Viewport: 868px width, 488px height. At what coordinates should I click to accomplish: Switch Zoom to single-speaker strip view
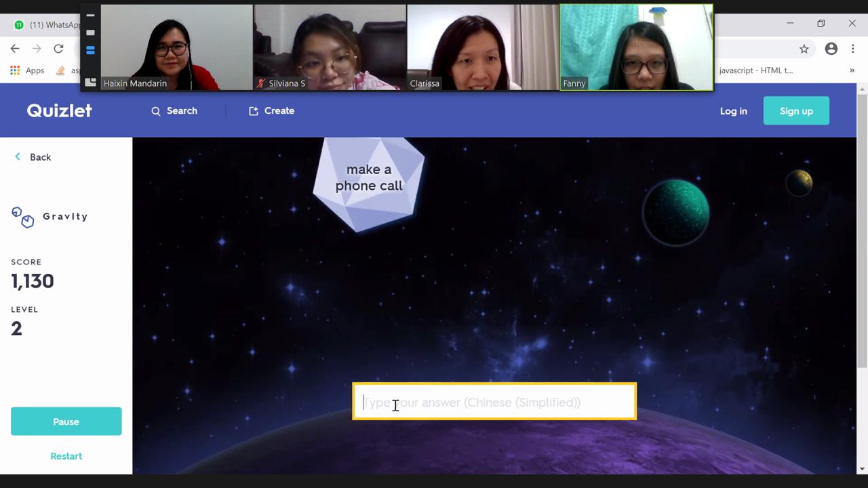click(x=90, y=33)
